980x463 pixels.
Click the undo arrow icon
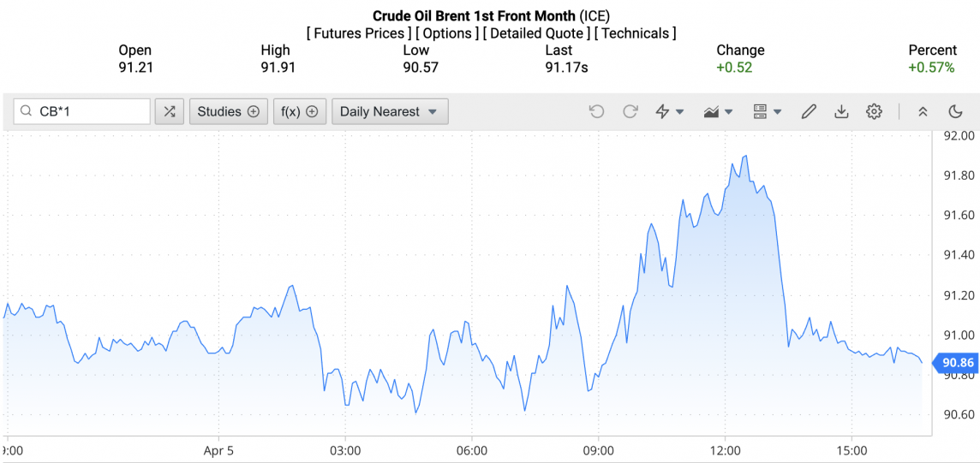coord(597,111)
